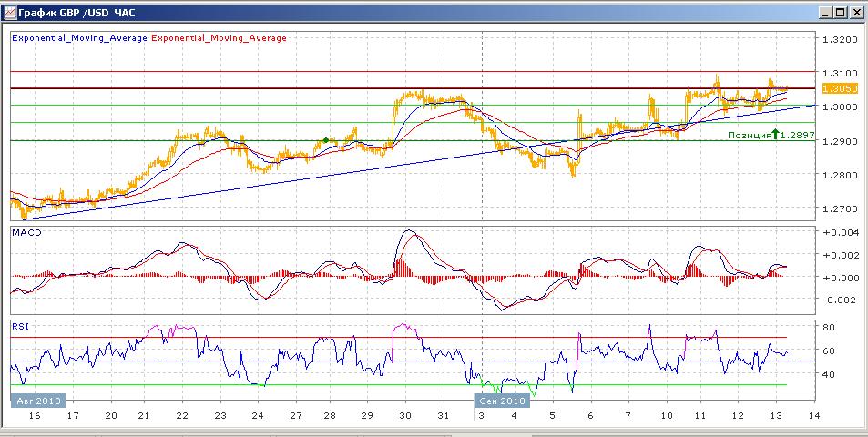Click the MACD indicator panel label

(26, 233)
